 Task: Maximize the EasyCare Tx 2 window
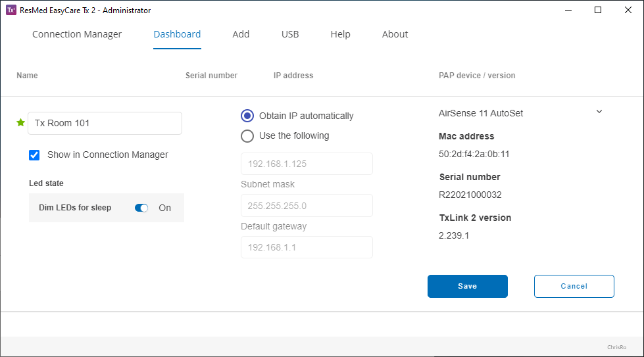pos(598,11)
